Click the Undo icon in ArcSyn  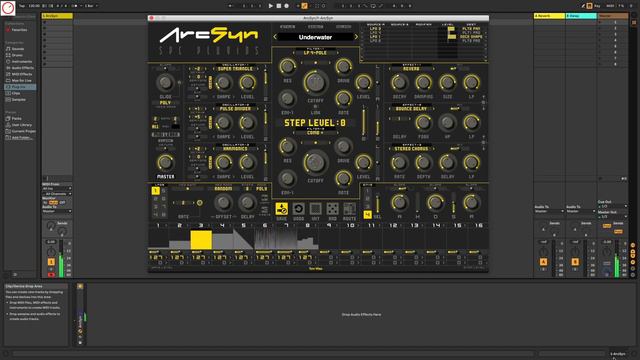(298, 209)
